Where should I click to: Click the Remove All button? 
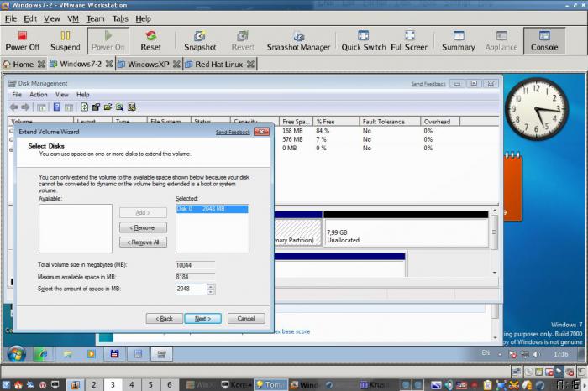[143, 242]
